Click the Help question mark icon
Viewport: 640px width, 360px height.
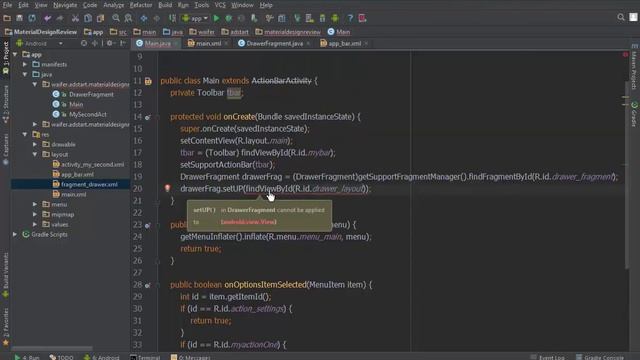pos(350,18)
